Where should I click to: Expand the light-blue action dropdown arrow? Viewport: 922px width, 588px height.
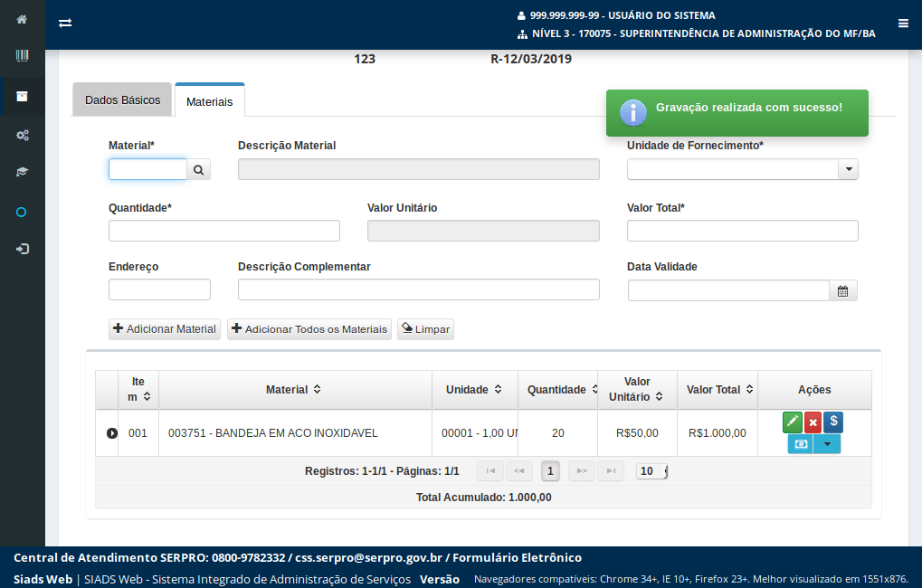click(x=827, y=443)
